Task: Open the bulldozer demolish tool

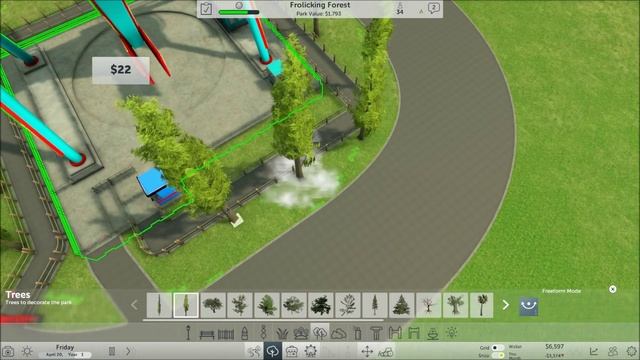Action: click(x=385, y=352)
